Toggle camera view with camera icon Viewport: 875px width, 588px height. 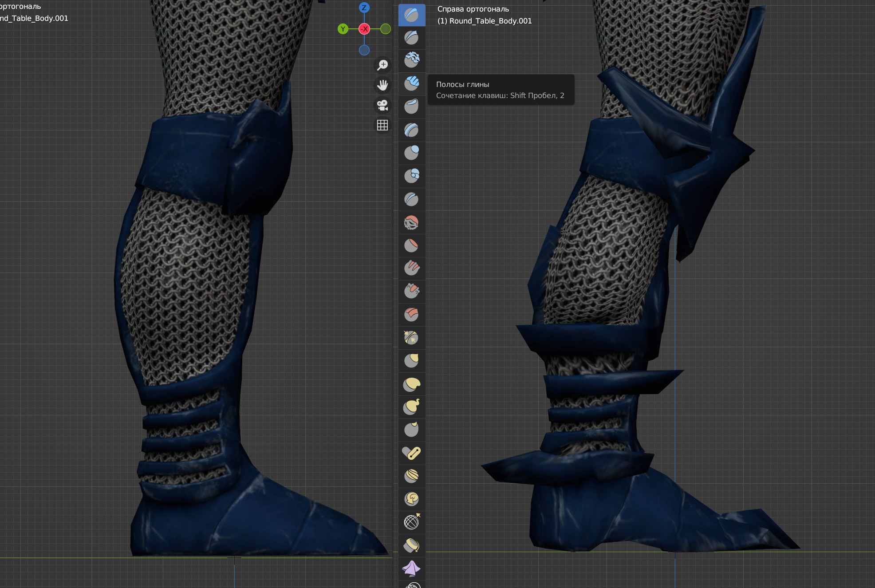coord(382,105)
